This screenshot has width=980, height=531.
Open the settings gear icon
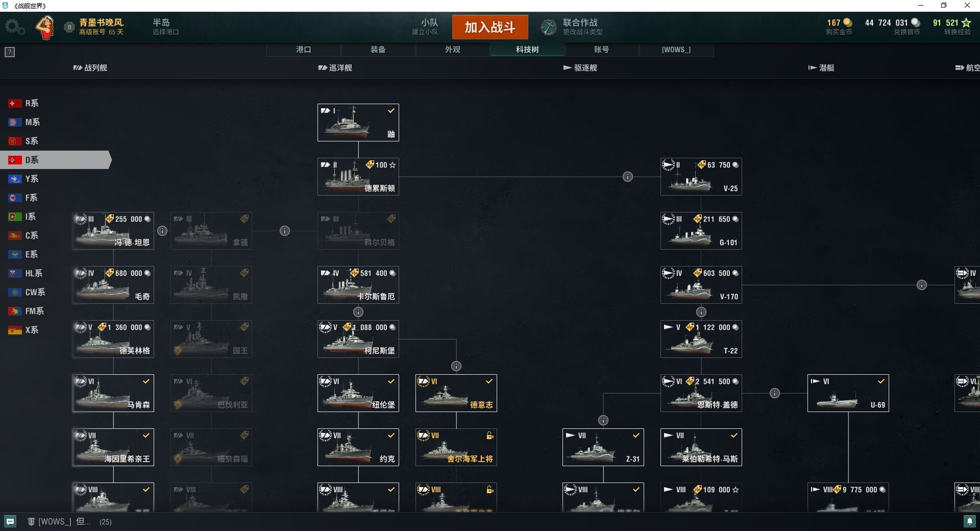coord(14,27)
